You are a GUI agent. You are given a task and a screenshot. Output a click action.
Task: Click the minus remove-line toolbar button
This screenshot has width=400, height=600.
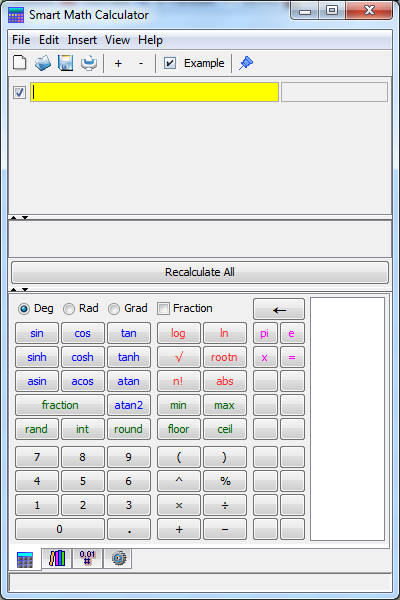[141, 63]
